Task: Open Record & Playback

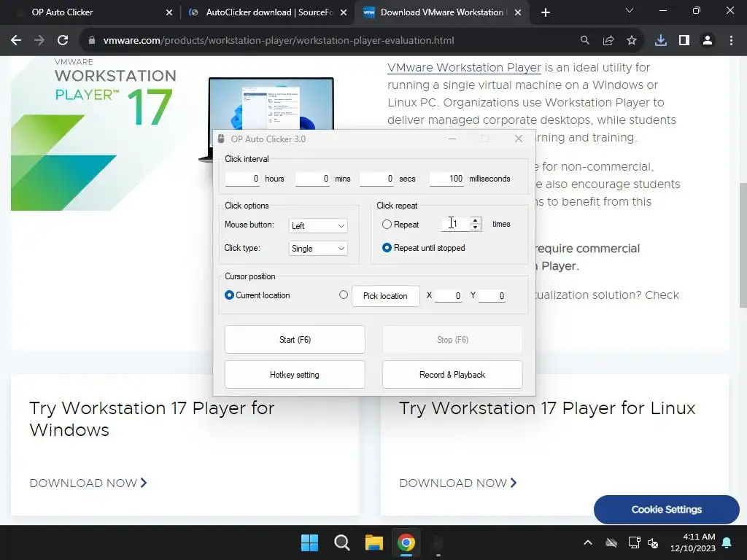Action: pos(452,375)
